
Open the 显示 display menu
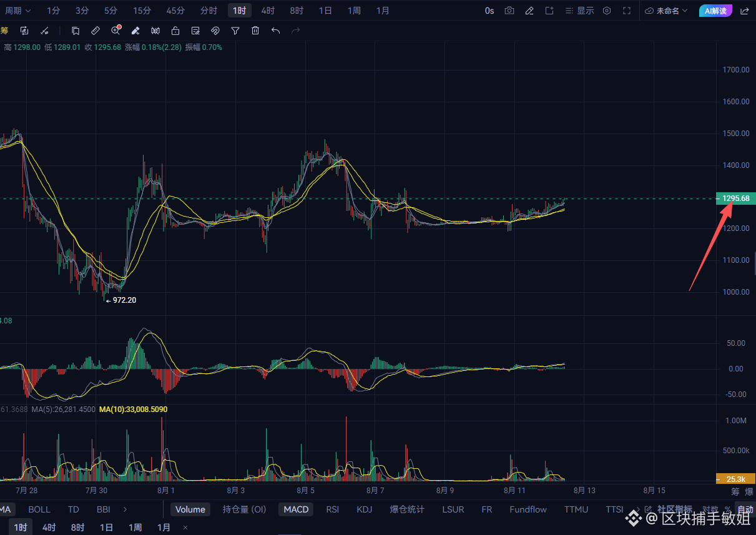click(579, 11)
